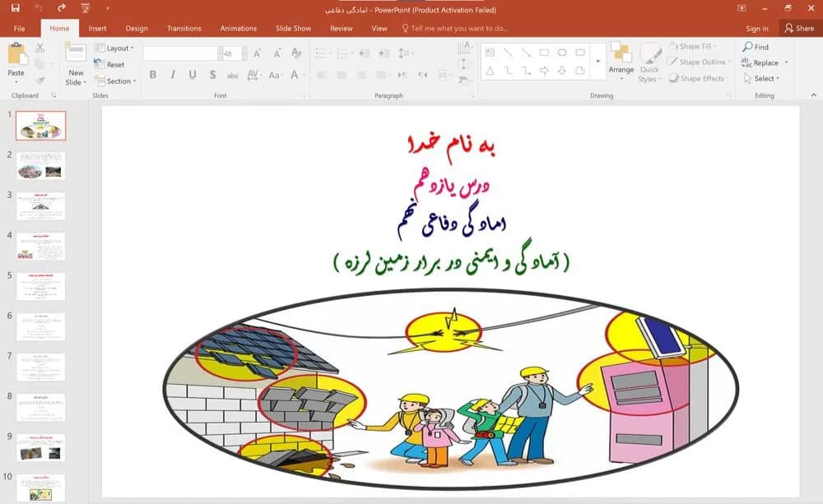
Task: Open the Slide Show tab
Action: point(294,28)
